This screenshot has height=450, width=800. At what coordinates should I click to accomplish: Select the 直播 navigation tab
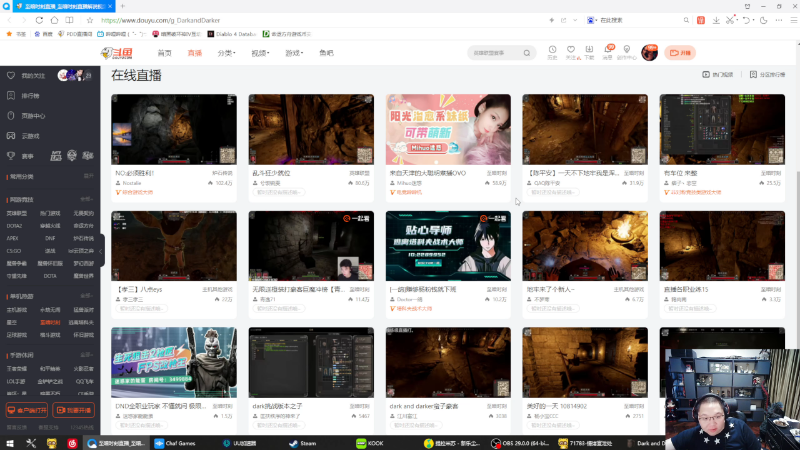pos(194,53)
